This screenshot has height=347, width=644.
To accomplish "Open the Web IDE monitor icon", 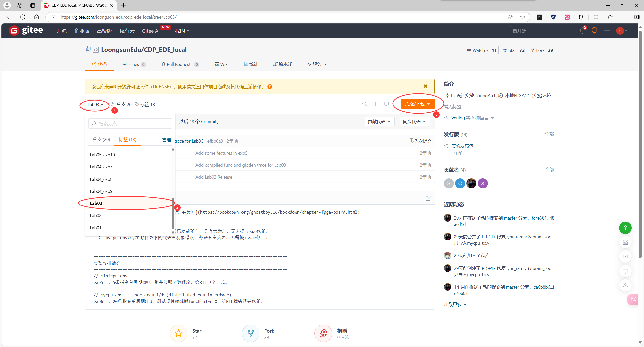I will (386, 104).
